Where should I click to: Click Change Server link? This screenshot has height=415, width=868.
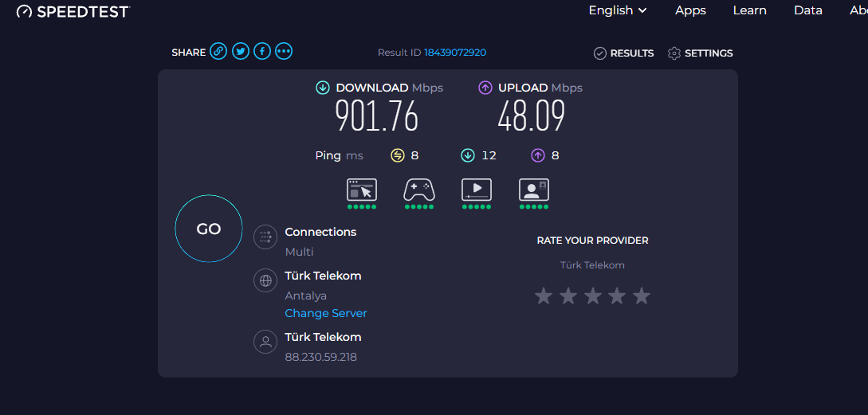(326, 313)
